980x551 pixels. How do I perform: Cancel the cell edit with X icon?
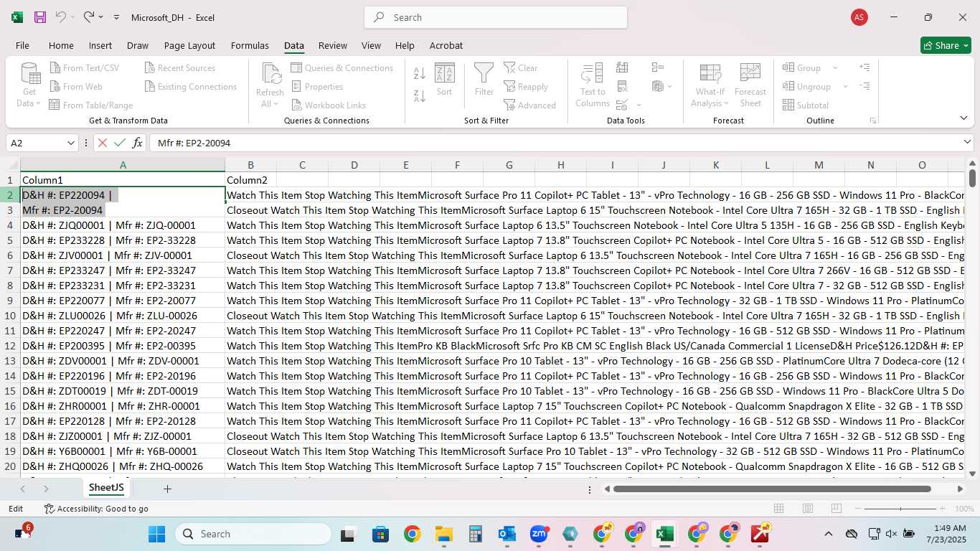click(103, 143)
